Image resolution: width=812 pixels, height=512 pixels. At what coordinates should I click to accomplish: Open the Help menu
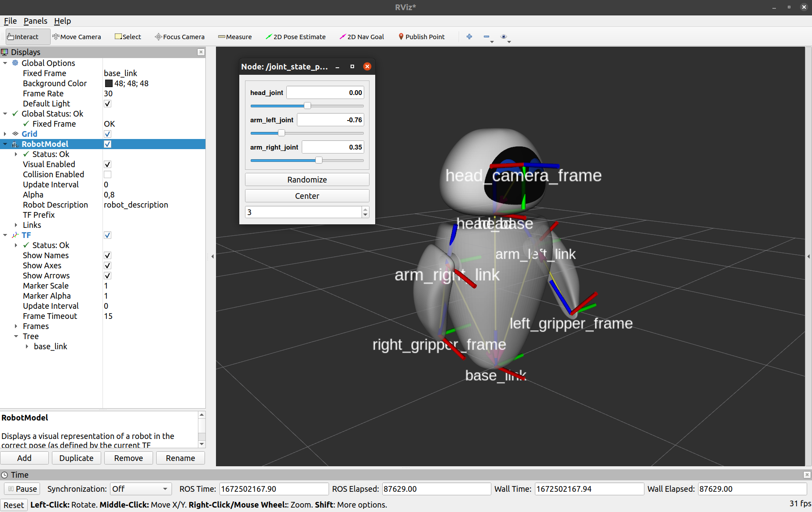pos(62,21)
